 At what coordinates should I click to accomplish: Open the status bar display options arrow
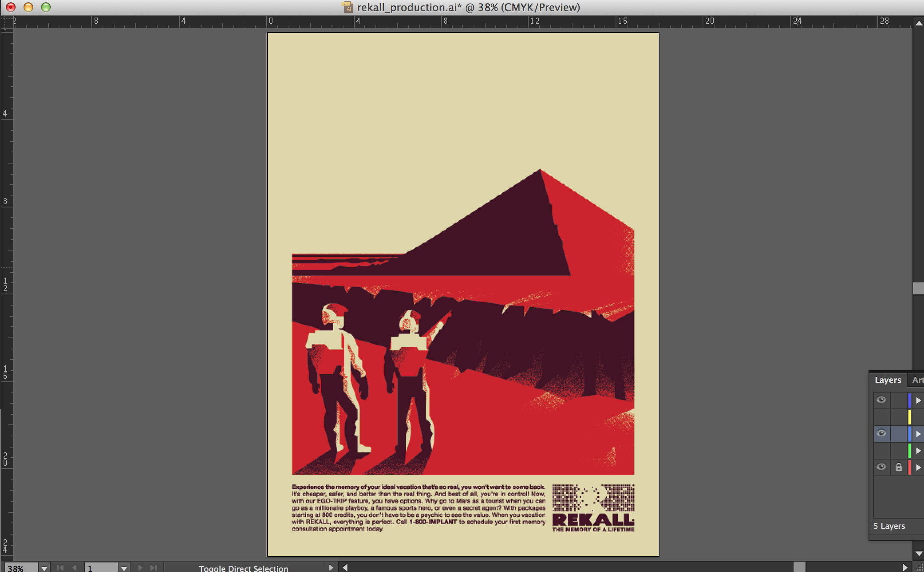330,567
